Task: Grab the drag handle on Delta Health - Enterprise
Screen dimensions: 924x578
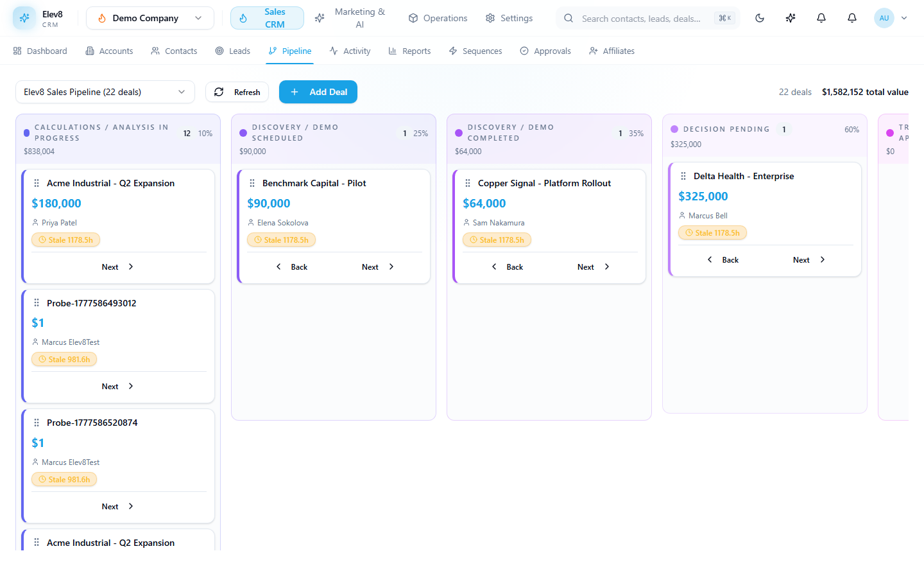Action: [x=683, y=176]
